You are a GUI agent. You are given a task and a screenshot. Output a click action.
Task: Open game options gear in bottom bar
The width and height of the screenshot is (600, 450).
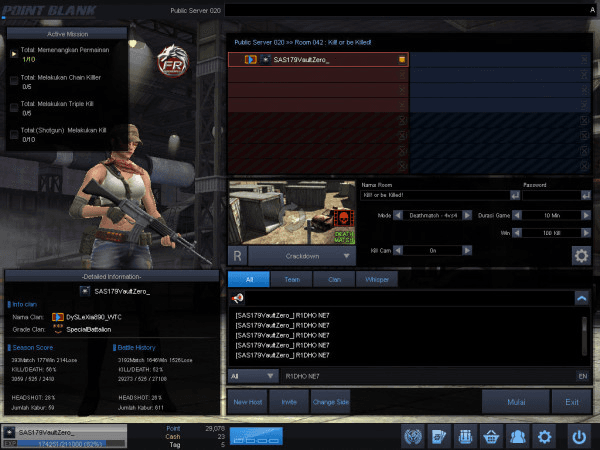coord(545,436)
